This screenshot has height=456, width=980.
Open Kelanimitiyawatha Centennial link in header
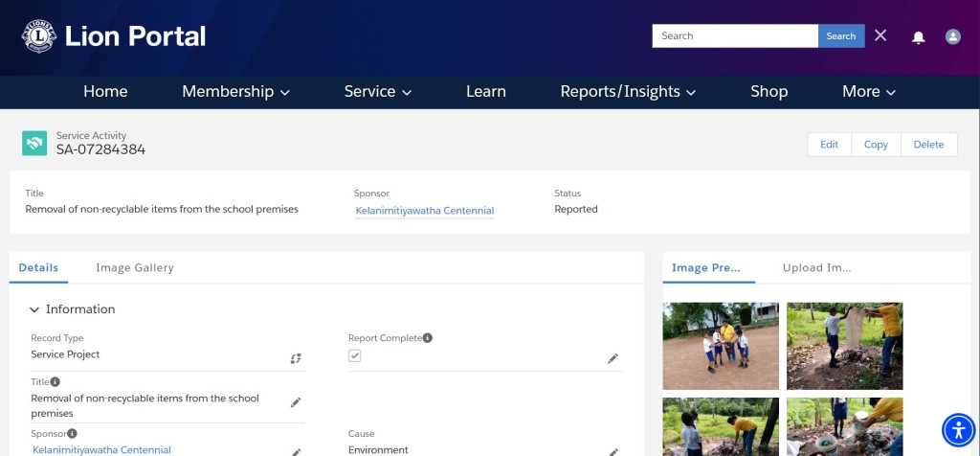coord(424,211)
